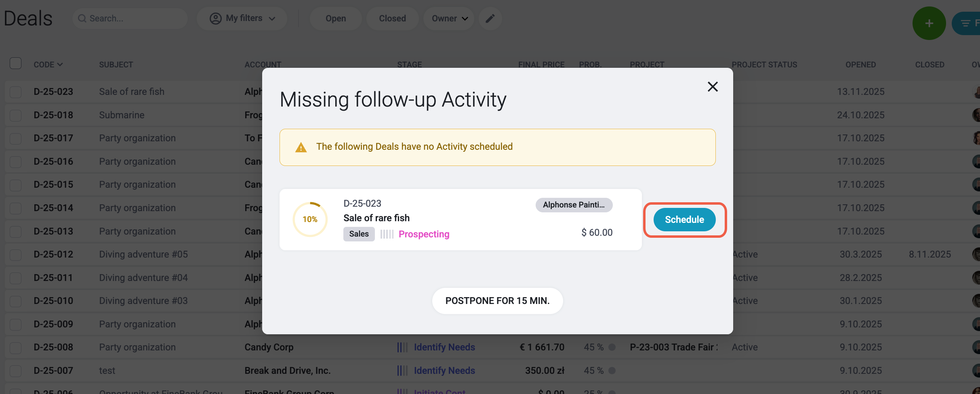Click the user avatar icon in My filters
The height and width of the screenshot is (394, 980).
[216, 19]
